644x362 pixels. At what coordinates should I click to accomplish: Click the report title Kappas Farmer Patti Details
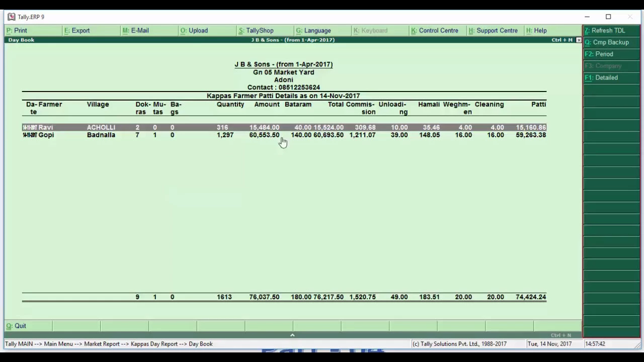pos(283,96)
